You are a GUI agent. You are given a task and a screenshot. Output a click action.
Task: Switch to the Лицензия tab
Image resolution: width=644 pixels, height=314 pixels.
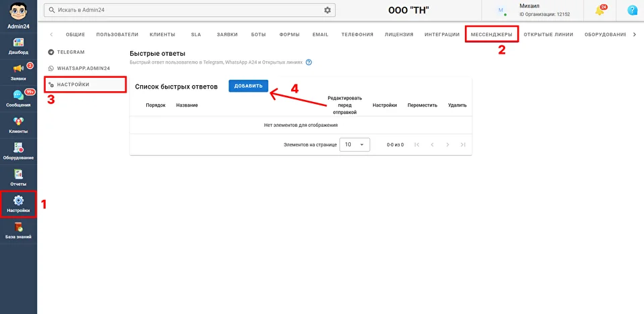tap(398, 34)
